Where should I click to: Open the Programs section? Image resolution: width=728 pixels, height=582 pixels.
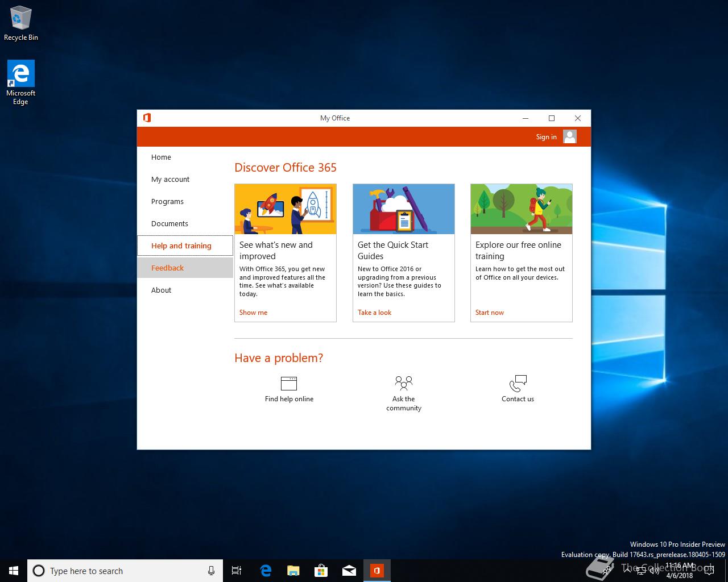[185, 202]
